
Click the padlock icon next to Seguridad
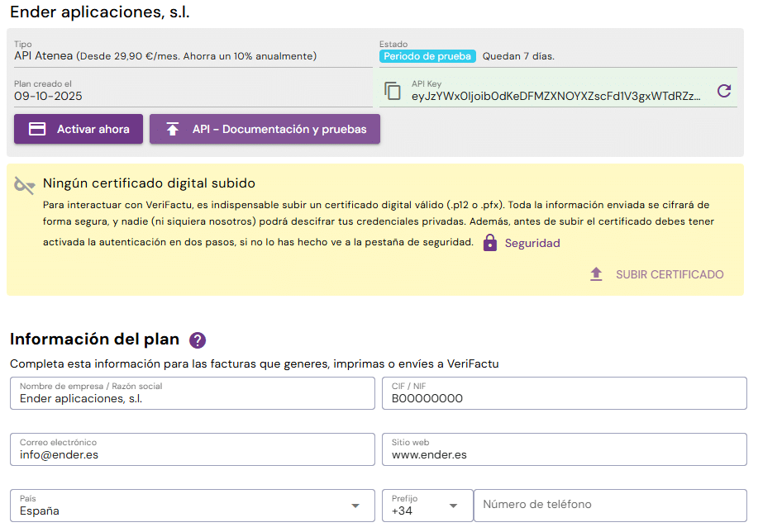(x=489, y=243)
